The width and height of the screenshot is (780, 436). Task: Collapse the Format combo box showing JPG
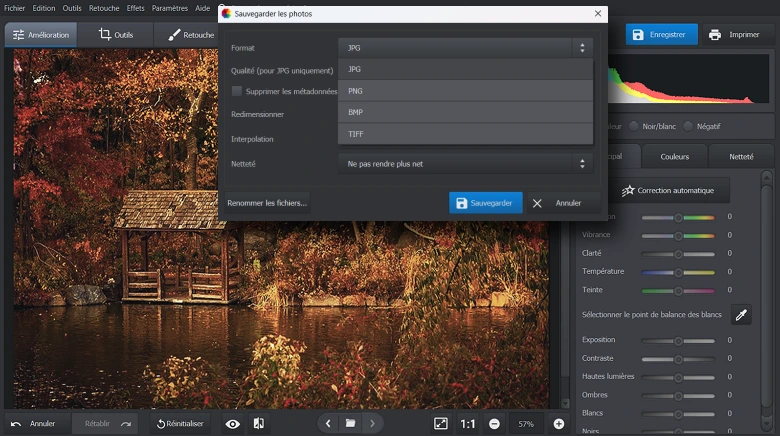click(x=465, y=48)
